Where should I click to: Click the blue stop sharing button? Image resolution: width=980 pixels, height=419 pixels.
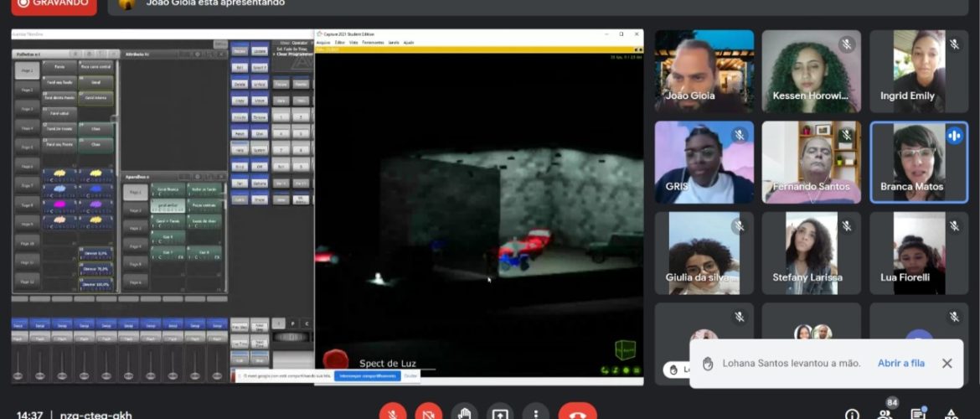point(367,376)
